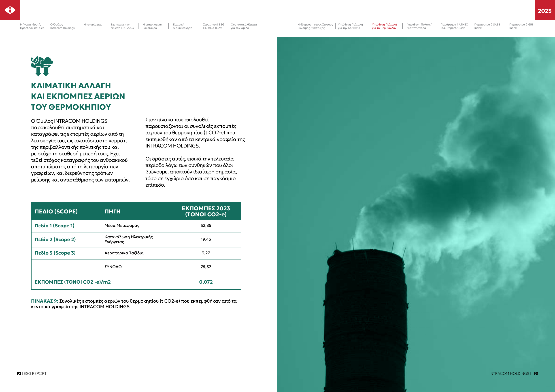Click the Intracom eye logo icon
555x392 pixels.
click(x=10, y=10)
